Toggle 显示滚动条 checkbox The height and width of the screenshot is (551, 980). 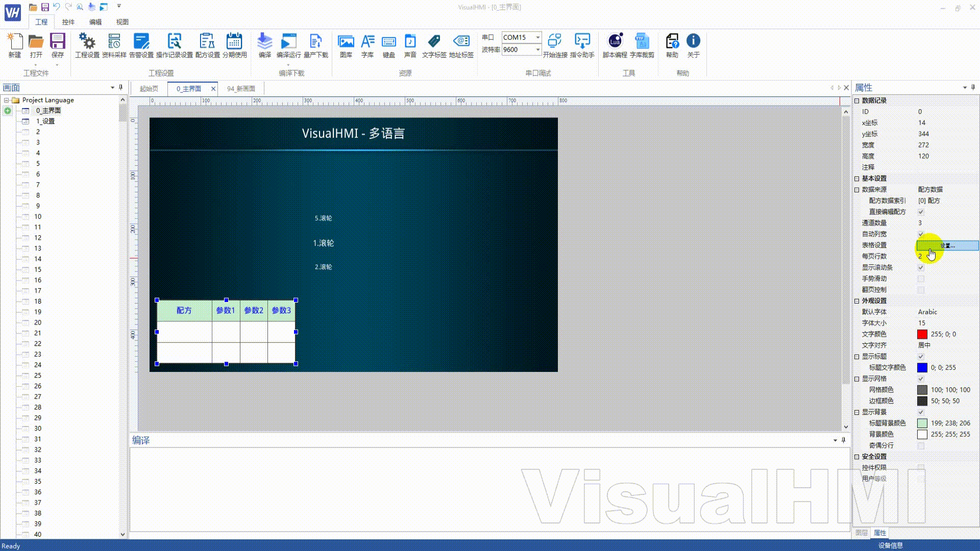921,267
